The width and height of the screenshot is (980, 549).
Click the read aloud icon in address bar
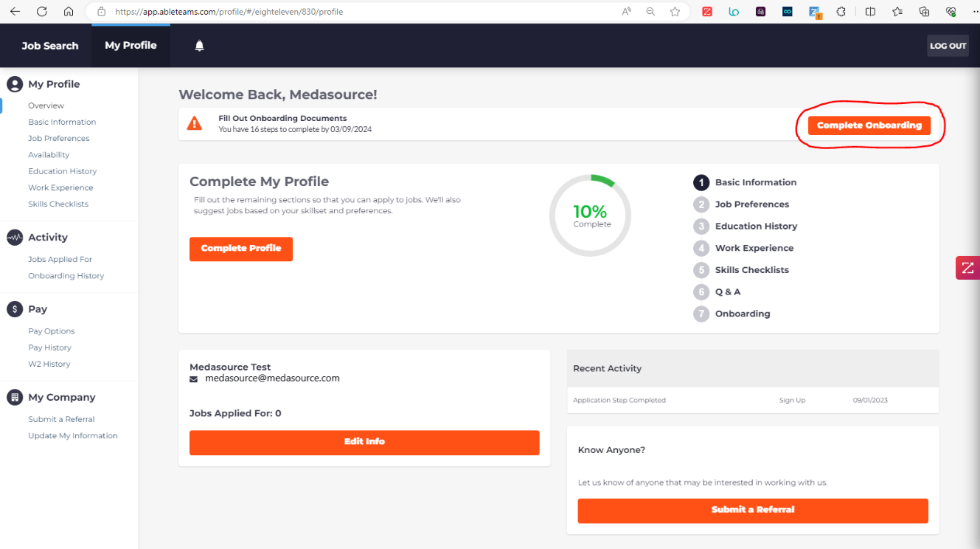(626, 12)
